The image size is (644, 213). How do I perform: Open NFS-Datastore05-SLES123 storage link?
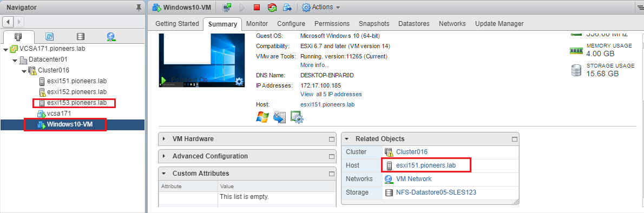click(436, 192)
